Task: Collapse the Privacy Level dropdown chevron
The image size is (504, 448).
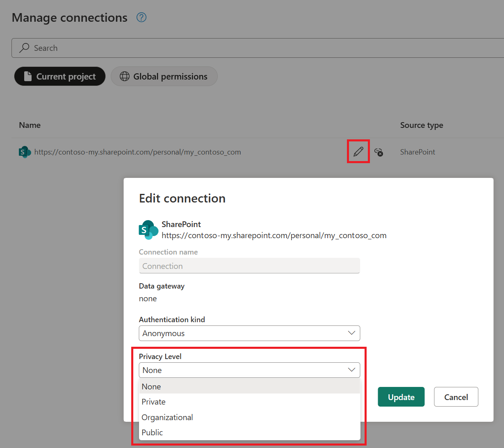Action: point(351,370)
